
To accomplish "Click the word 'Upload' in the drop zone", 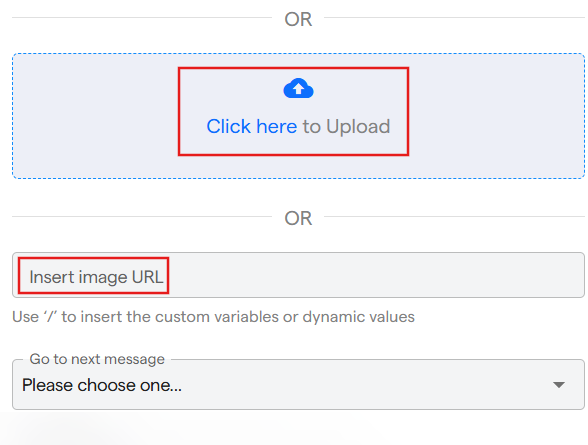I will click(358, 127).
